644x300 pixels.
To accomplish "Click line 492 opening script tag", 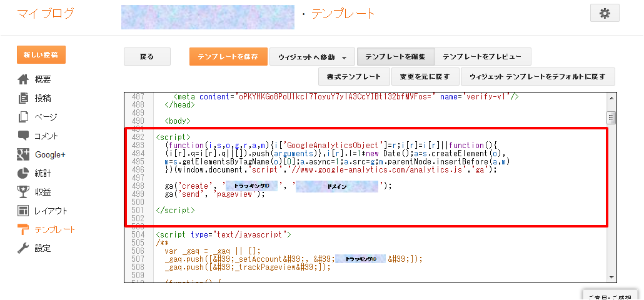I will 173,137.
